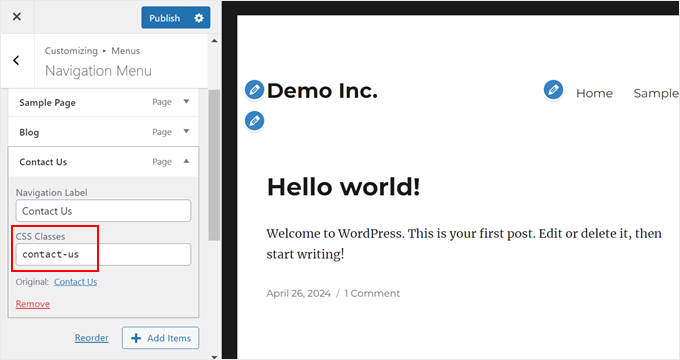
Task: Focus the CSS Classes input field
Action: pos(103,255)
